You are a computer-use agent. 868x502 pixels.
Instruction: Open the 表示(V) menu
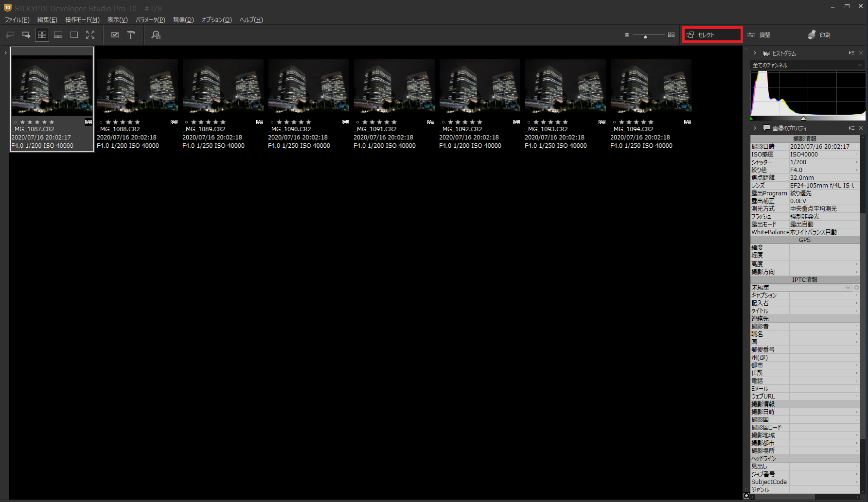[x=117, y=20]
